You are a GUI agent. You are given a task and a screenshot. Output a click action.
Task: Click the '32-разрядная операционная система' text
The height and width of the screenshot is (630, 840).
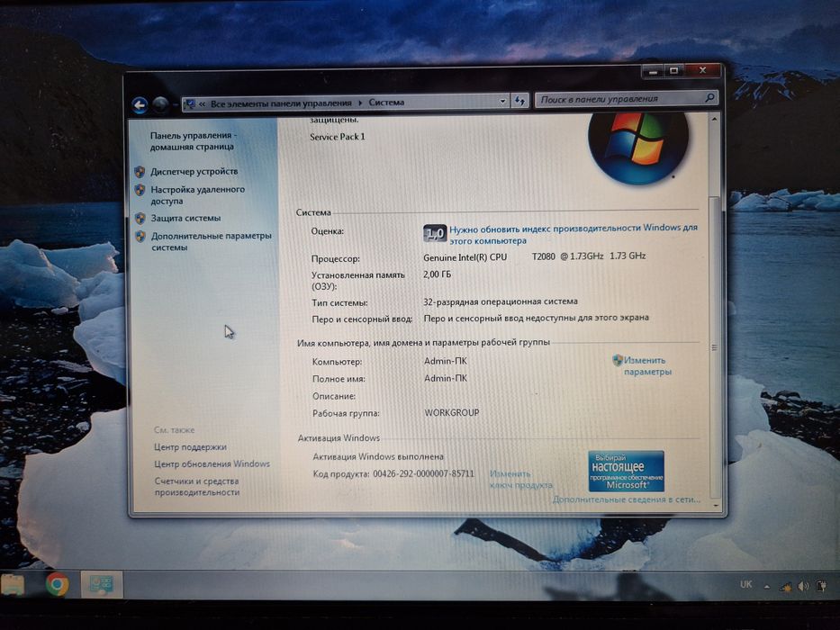click(501, 301)
